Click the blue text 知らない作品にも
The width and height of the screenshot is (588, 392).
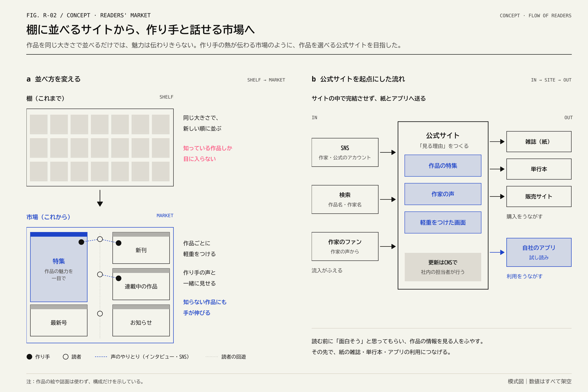pyautogui.click(x=205, y=302)
